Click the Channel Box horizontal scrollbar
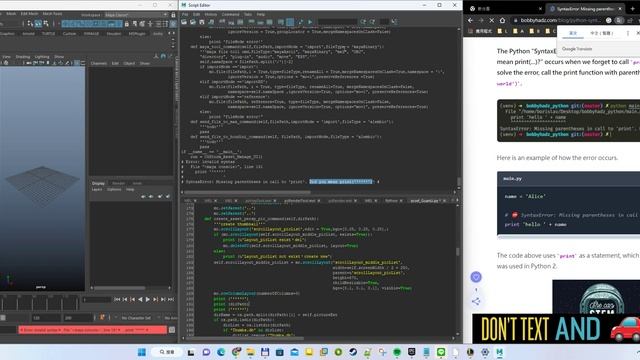 point(119,288)
